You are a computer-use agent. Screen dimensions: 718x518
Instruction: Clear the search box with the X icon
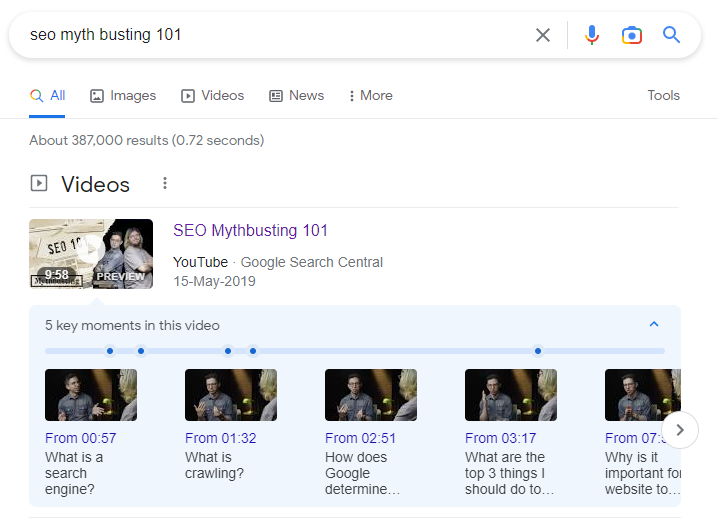[x=543, y=35]
